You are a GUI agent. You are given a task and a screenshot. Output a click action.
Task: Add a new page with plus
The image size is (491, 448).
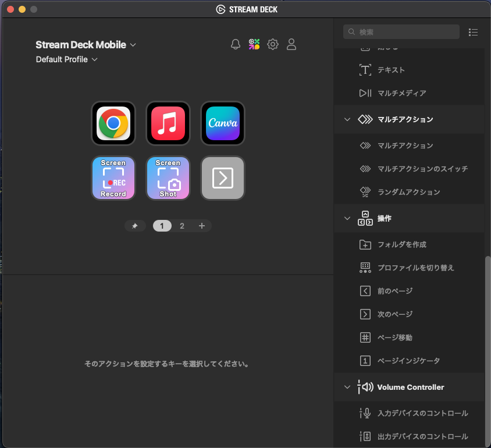coord(202,226)
